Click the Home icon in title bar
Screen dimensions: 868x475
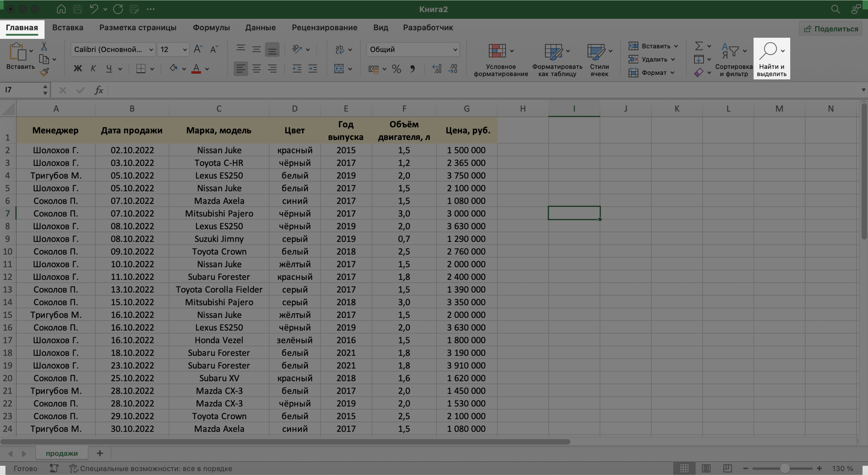(61, 9)
